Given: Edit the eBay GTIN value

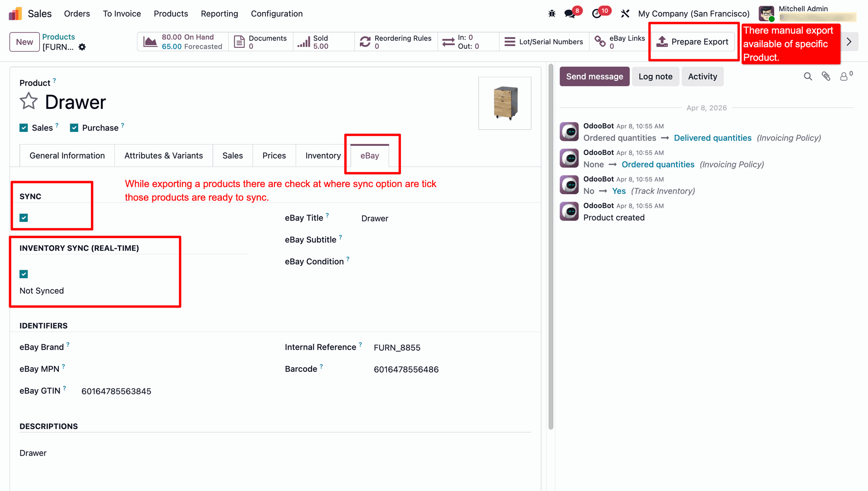Looking at the screenshot, I should [x=116, y=391].
